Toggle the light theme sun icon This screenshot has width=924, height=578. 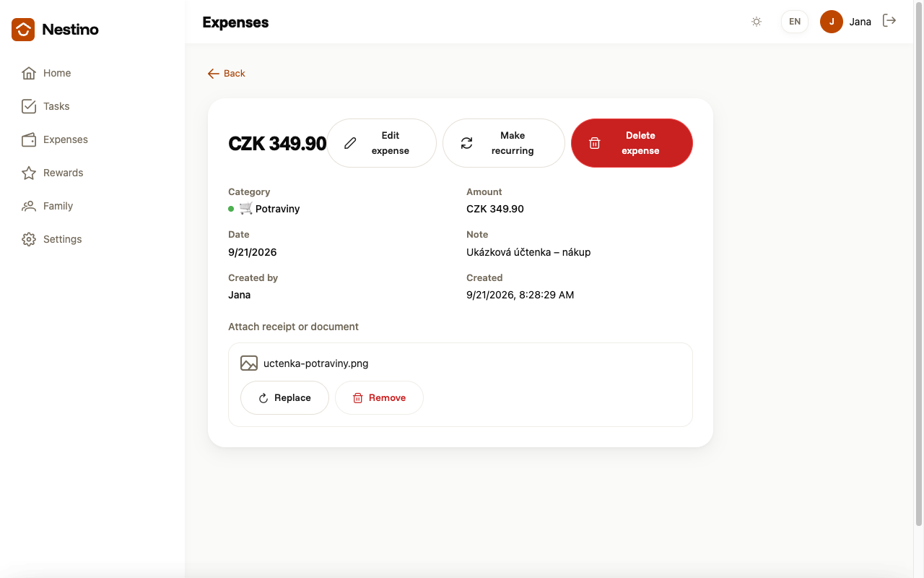tap(757, 22)
